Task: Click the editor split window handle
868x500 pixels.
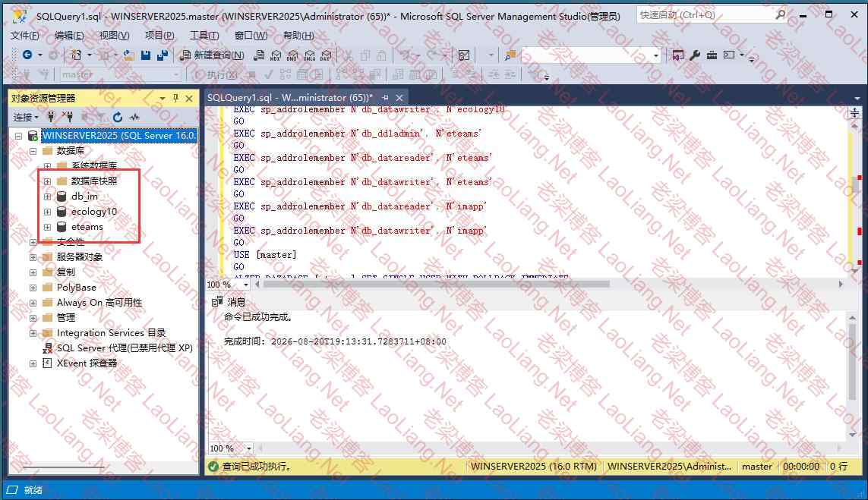Action: tap(854, 113)
